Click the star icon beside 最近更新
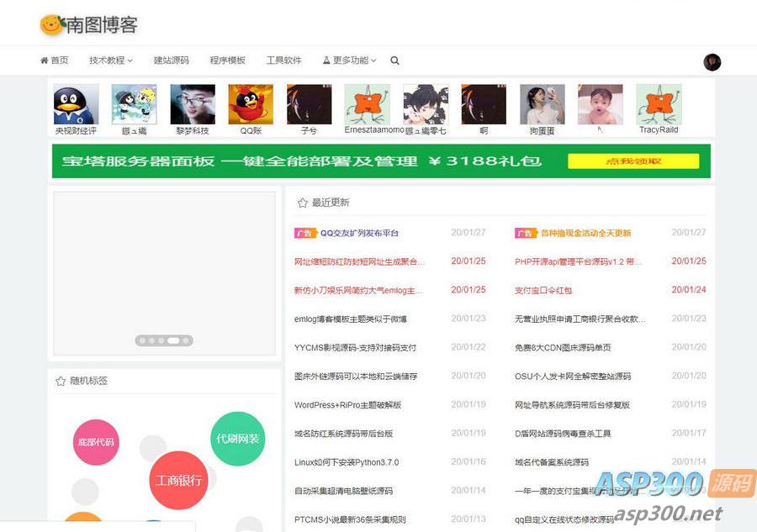 click(x=303, y=203)
